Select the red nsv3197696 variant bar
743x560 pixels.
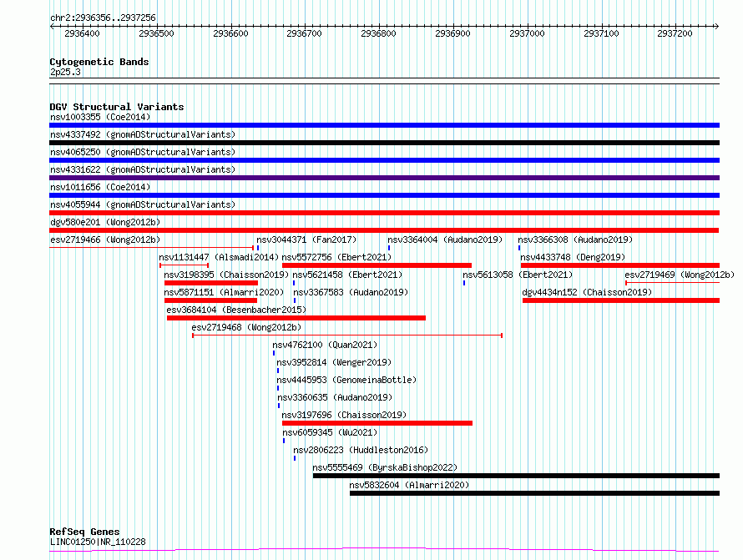click(377, 423)
